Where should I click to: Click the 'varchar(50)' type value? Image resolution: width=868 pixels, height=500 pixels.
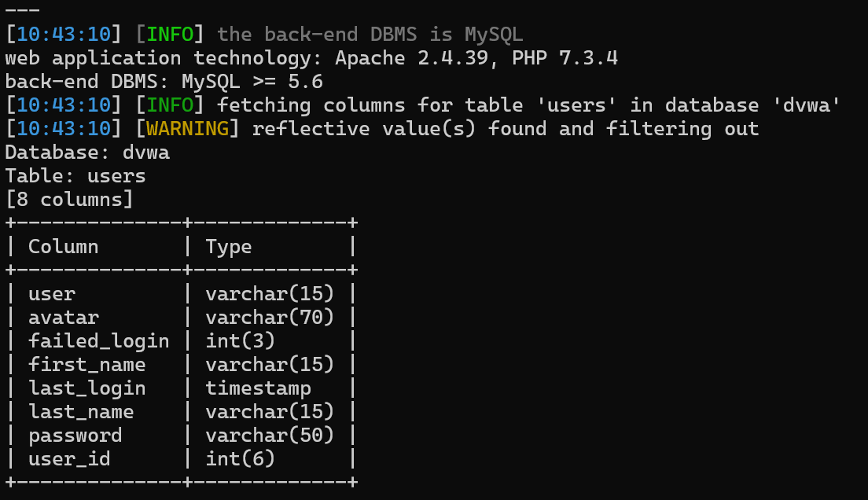(270, 436)
